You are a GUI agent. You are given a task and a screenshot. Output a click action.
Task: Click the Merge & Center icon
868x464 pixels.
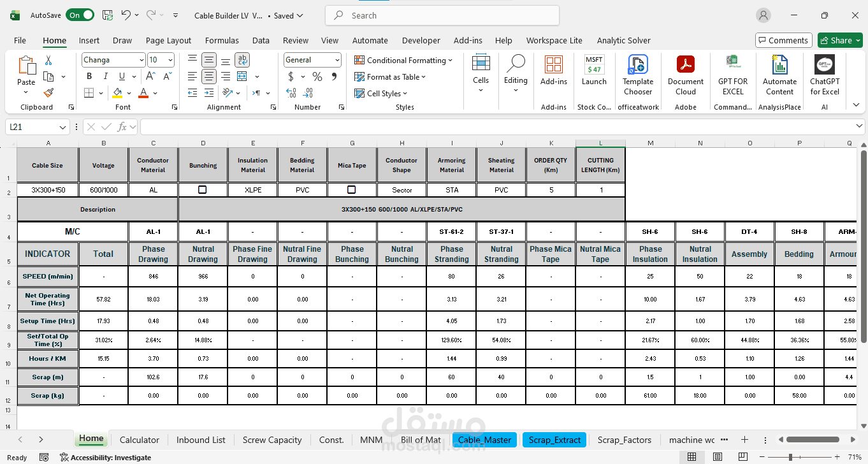pos(242,76)
